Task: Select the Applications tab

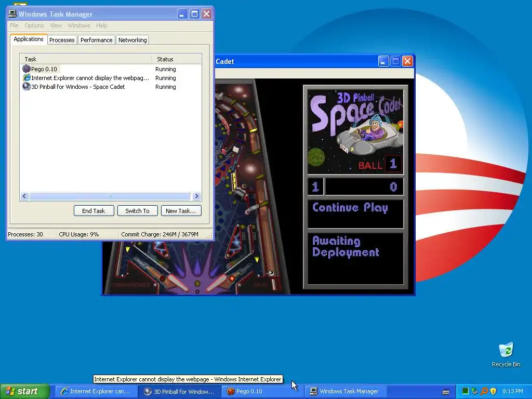Action: (x=29, y=39)
